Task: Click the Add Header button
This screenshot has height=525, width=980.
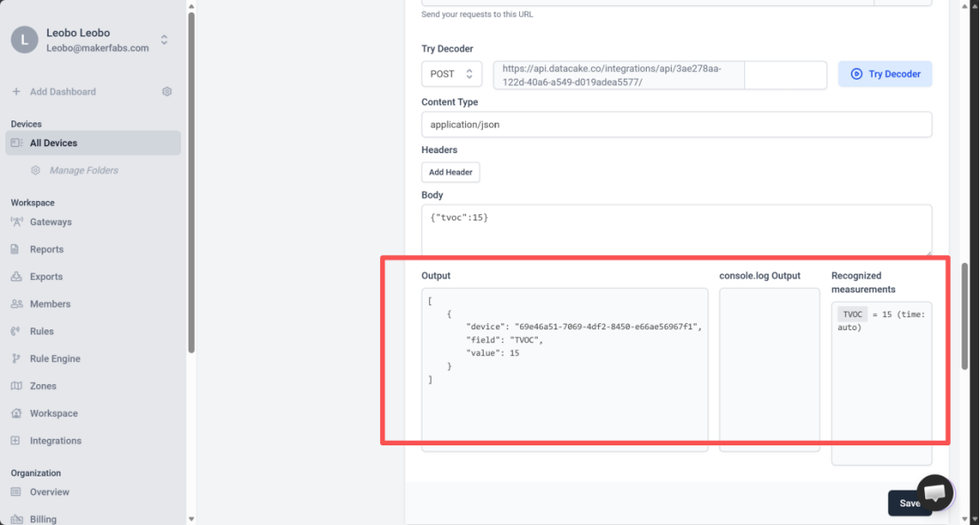Action: (451, 173)
